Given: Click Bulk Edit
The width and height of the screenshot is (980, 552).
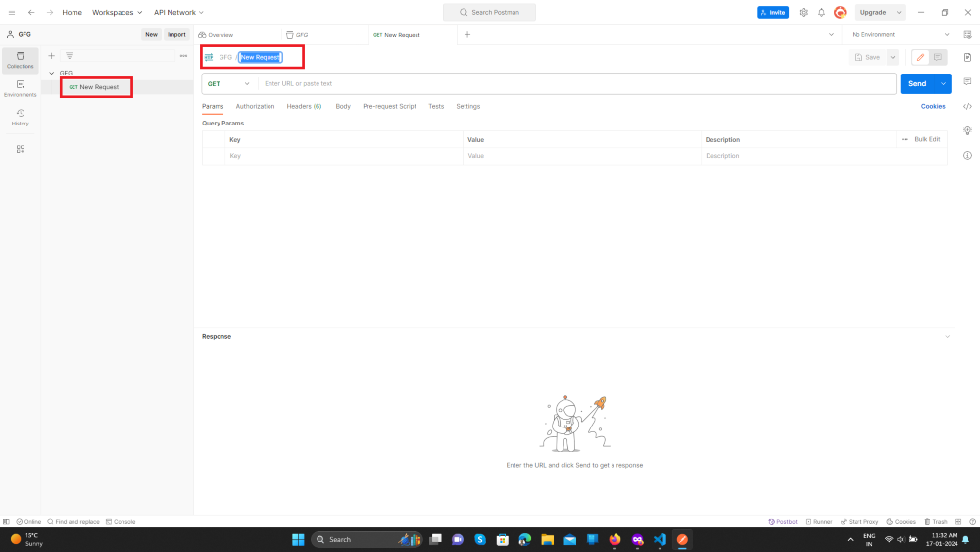Looking at the screenshot, I should point(927,139).
